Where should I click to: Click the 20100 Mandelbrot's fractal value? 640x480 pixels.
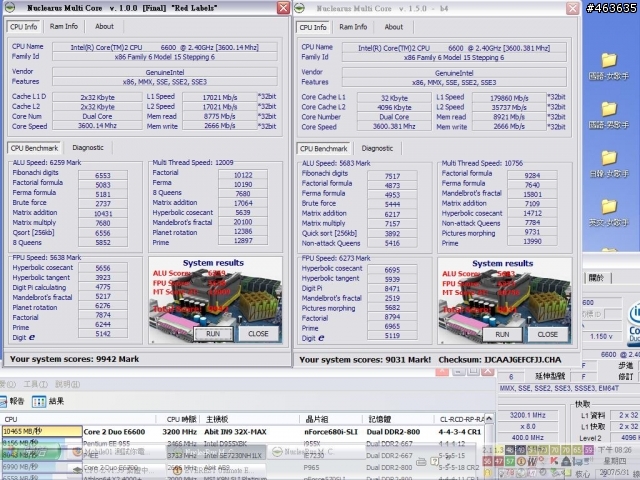click(x=242, y=222)
